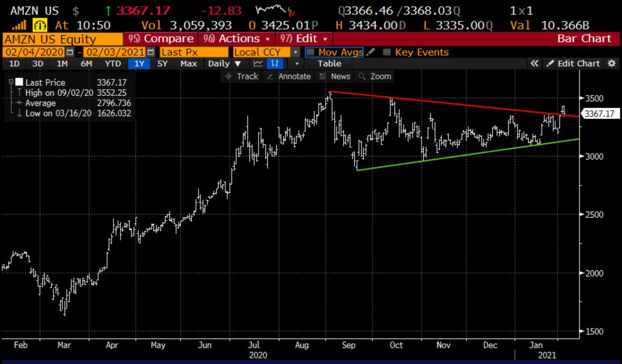Select the 3D range tab
Screen dimensions: 622x364
point(38,63)
